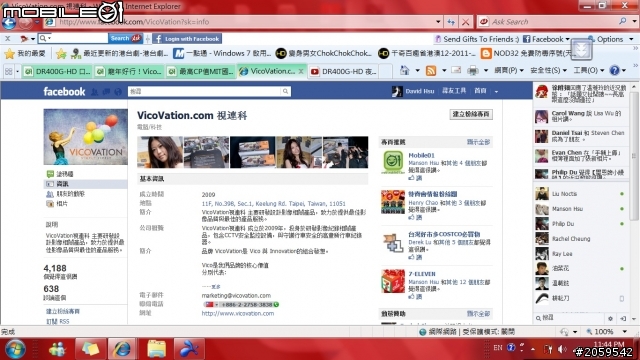Click marketing@vicovation.com email text
The image size is (640, 360).
pyautogui.click(x=236, y=296)
